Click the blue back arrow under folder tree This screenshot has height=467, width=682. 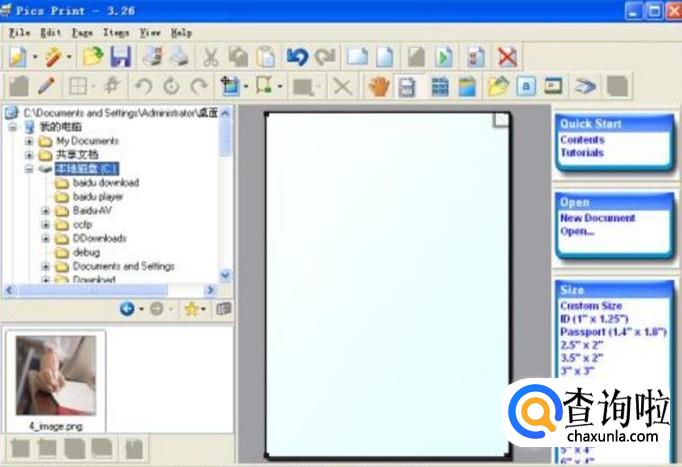[127, 309]
